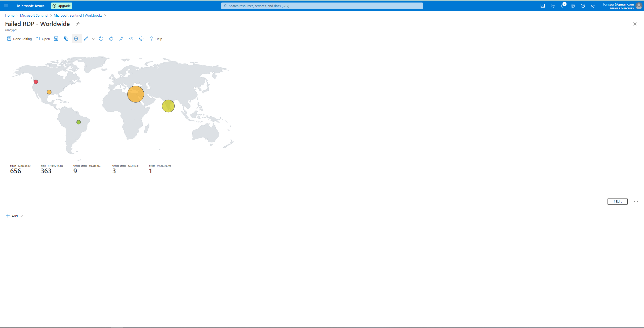Click Done Editing
The image size is (644, 328).
19,39
